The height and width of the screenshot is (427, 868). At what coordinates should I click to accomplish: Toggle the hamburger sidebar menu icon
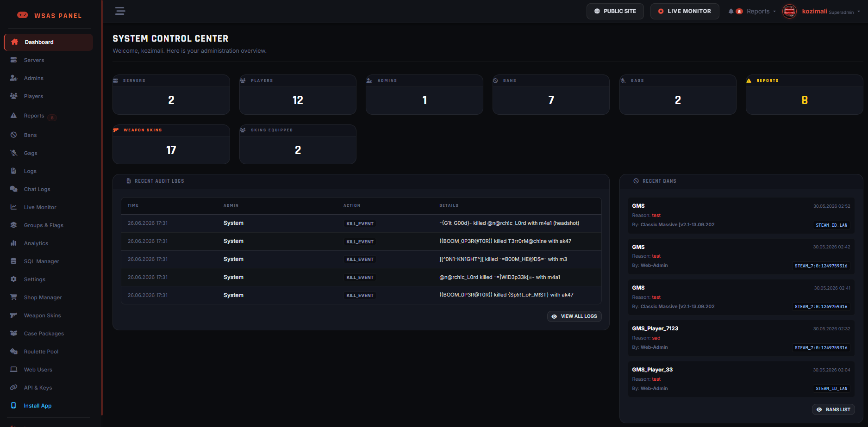pos(120,11)
